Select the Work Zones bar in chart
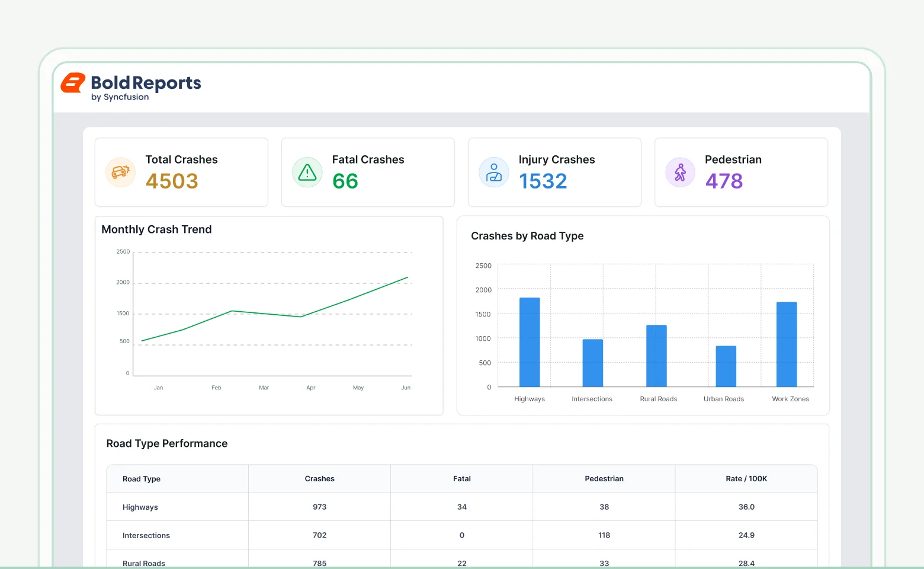Screen dimensions: 924x569 (787, 344)
